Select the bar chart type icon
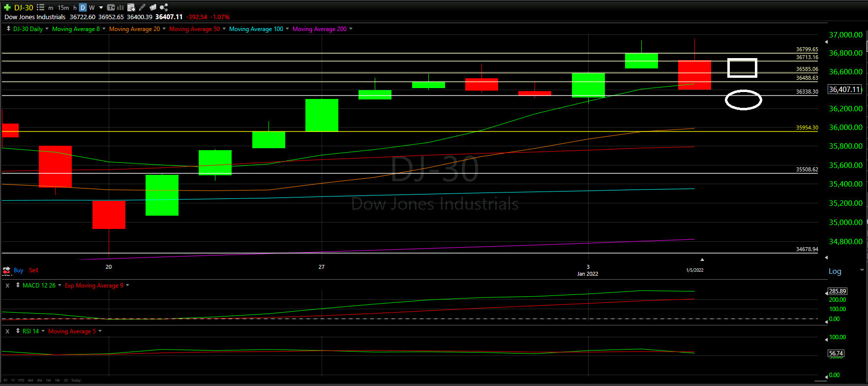Screen dimensions: 868x386 pyautogui.click(x=120, y=7)
